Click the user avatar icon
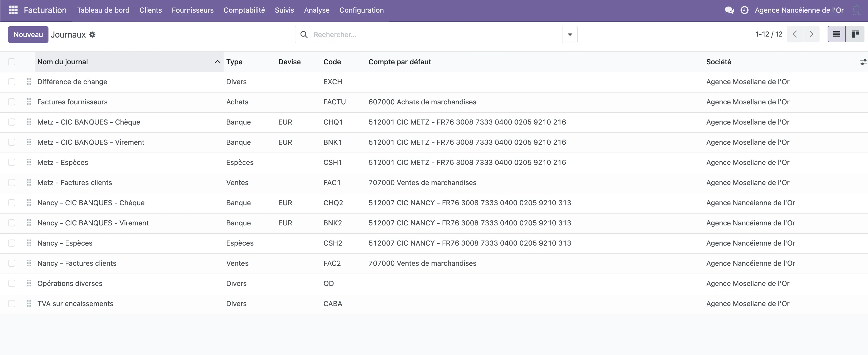Viewport: 868px width, 355px height. [857, 10]
